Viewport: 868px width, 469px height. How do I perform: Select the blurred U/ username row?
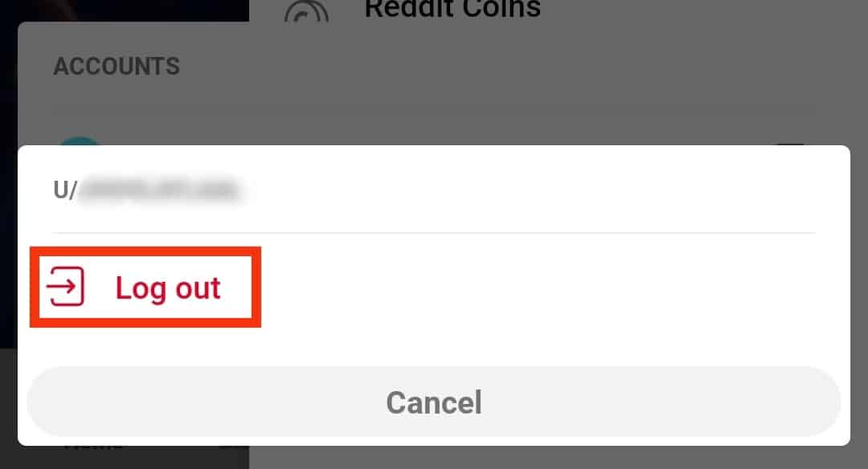click(x=433, y=190)
